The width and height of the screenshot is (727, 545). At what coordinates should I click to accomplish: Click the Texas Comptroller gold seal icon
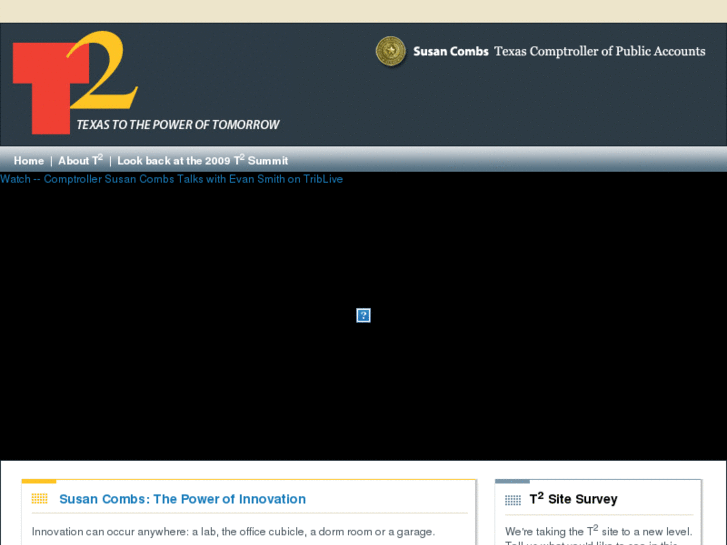(390, 51)
